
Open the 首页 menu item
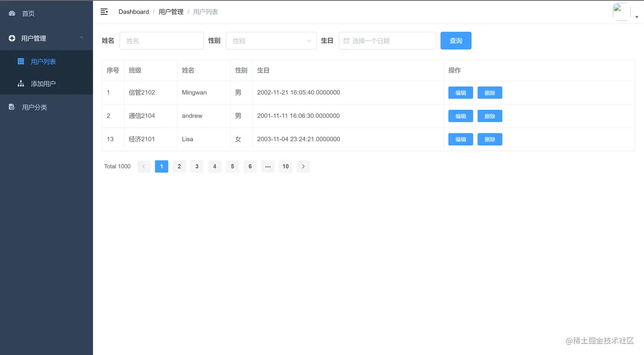tap(46, 14)
